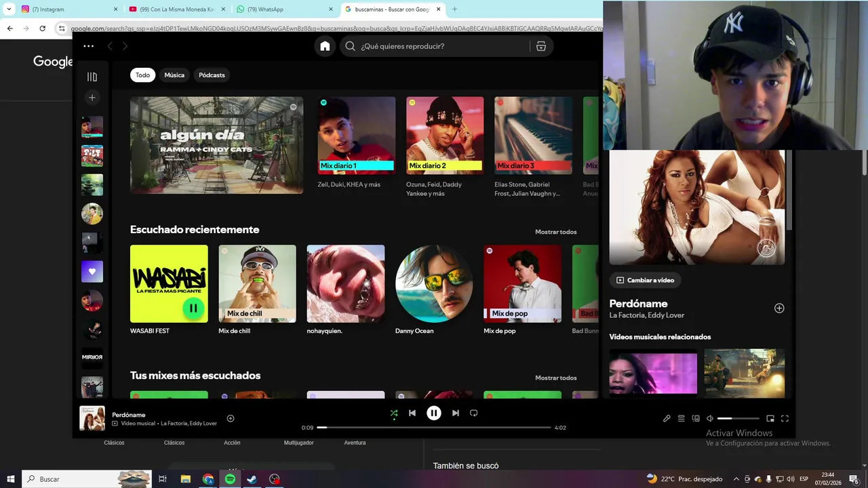Adjust the Spotify volume slider
868x488 pixels.
[x=738, y=419]
